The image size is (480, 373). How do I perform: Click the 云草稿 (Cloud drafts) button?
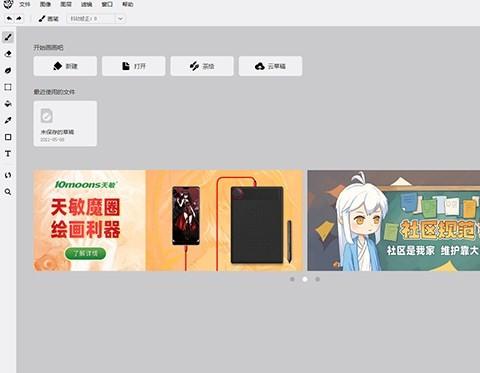(x=270, y=66)
